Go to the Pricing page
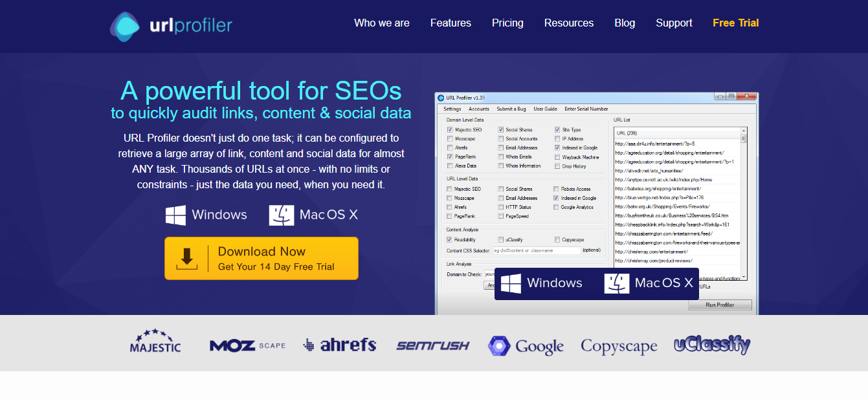This screenshot has width=868, height=401. (507, 23)
